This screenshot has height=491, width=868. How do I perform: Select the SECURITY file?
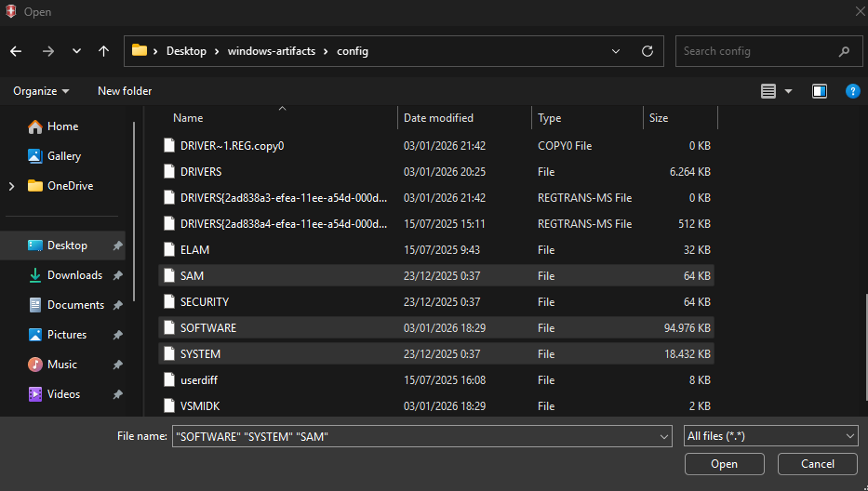204,302
